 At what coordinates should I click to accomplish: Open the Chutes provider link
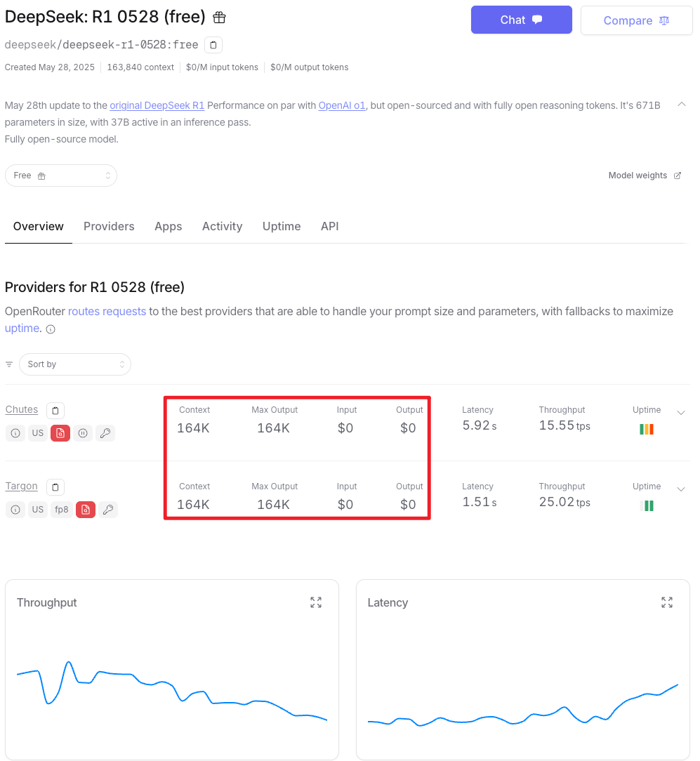pyautogui.click(x=21, y=409)
